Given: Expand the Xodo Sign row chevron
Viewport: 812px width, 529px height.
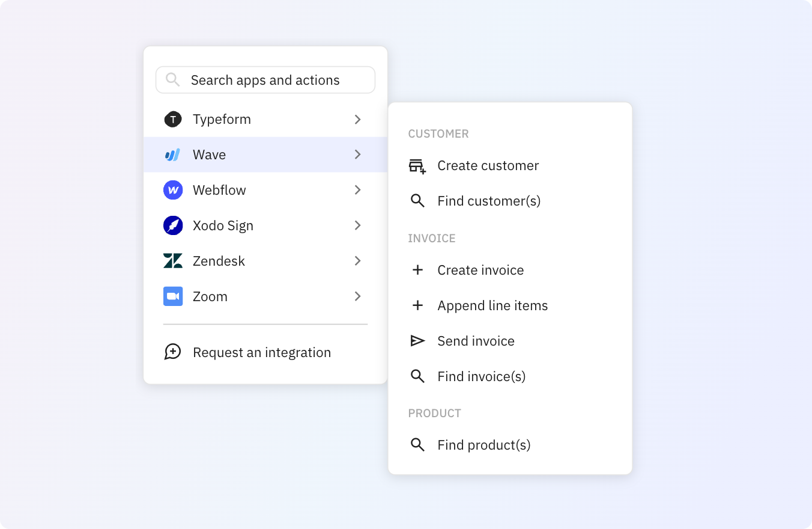Looking at the screenshot, I should pos(357,225).
